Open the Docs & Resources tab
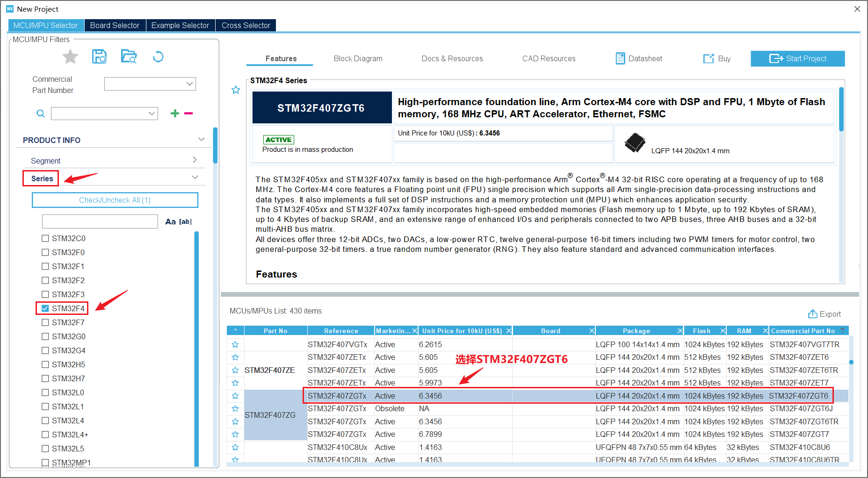This screenshot has height=478, width=868. pos(452,58)
